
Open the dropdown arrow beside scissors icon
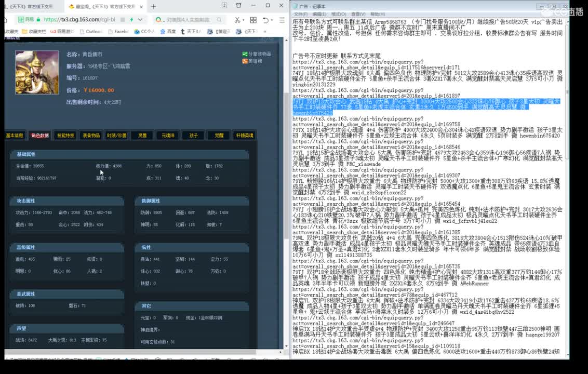coord(244,20)
